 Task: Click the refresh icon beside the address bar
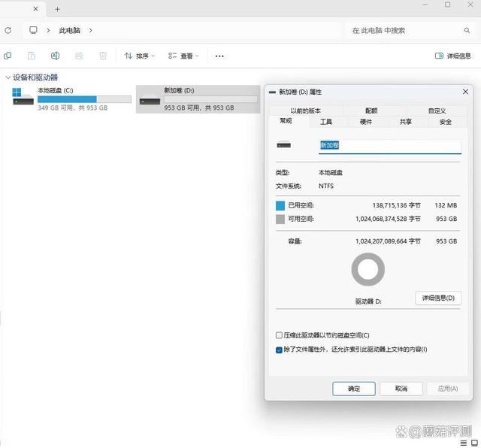click(x=8, y=30)
